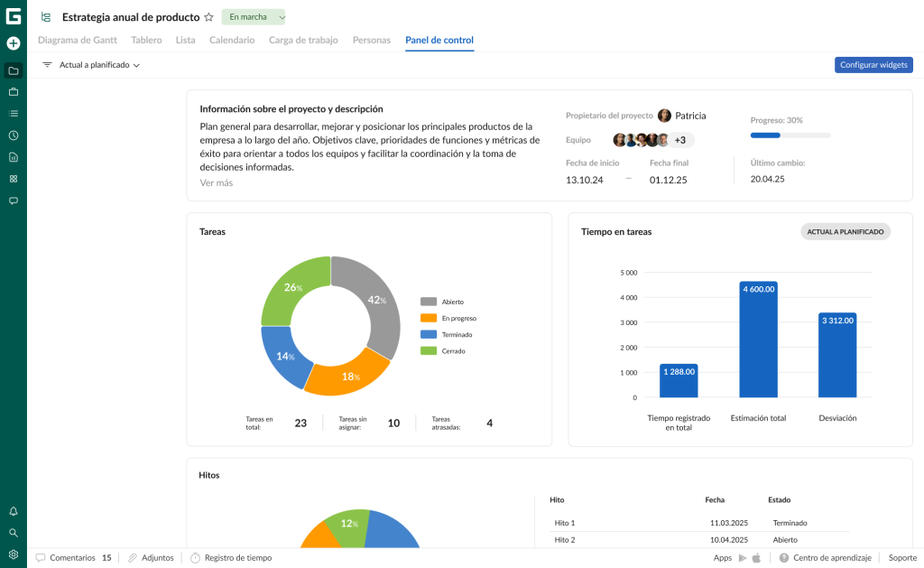The width and height of the screenshot is (924, 568).
Task: Click the blue Terminado legend swatch
Action: (x=429, y=334)
